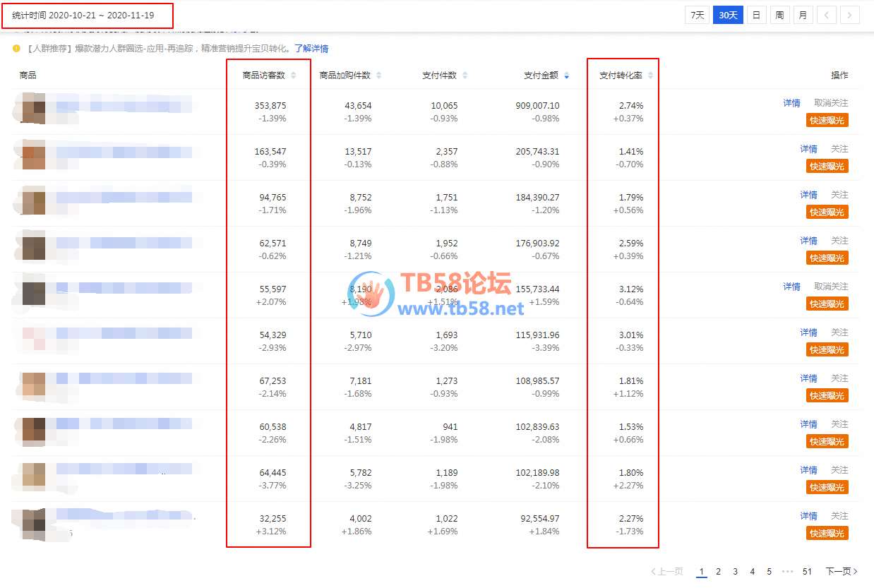Go to page 51 in pagination

(x=807, y=572)
